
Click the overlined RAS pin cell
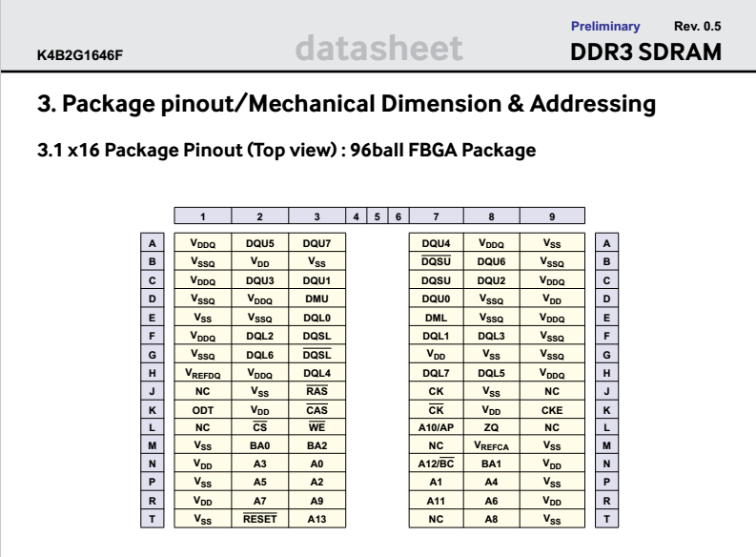tap(317, 391)
